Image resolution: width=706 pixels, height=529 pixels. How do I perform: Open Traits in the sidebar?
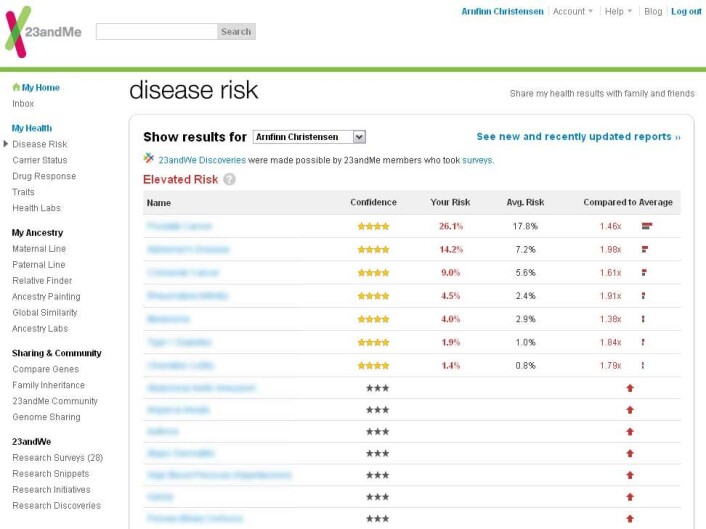23,192
